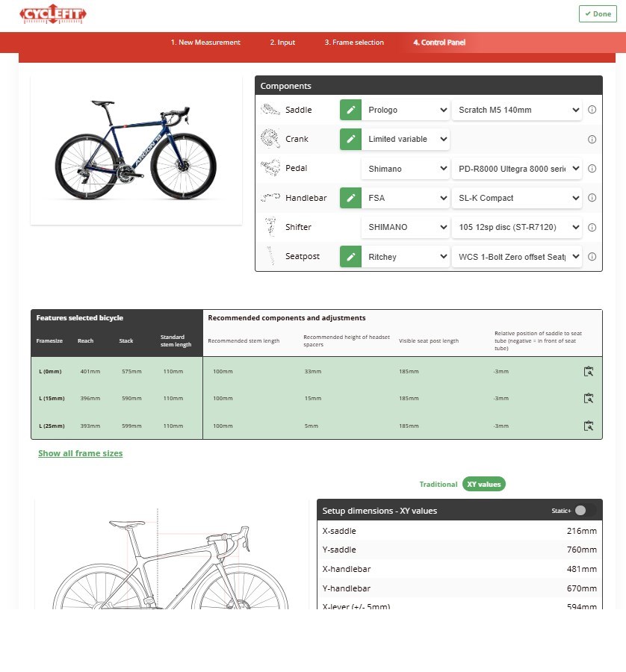Click the edit pencil icon for Saddle
The image size is (626, 672).
point(350,110)
